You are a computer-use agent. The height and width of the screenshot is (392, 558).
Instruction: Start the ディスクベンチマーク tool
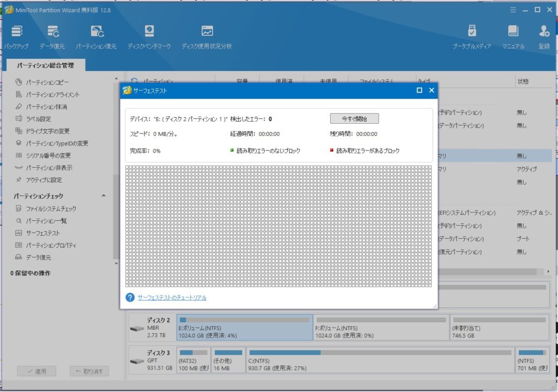click(149, 36)
